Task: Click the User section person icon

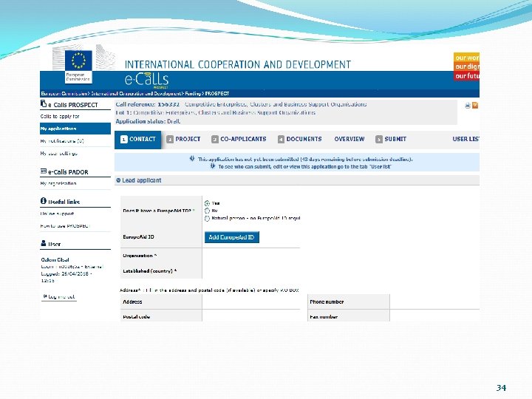Action: point(44,243)
